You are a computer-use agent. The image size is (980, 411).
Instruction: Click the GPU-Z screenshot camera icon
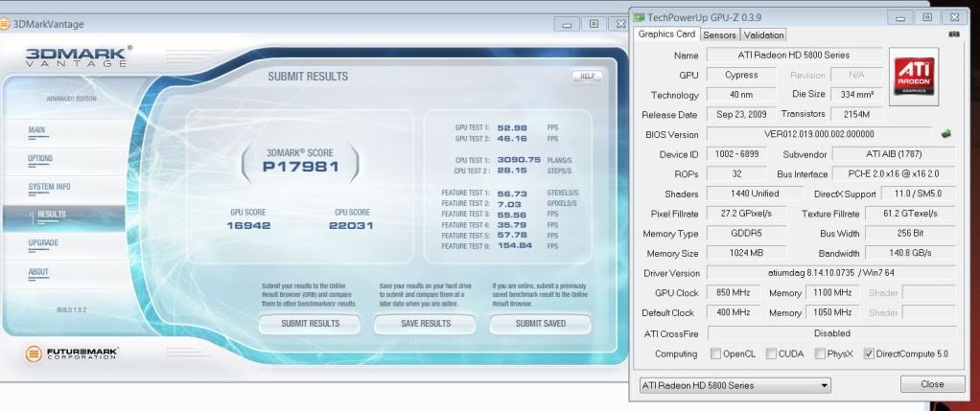954,34
